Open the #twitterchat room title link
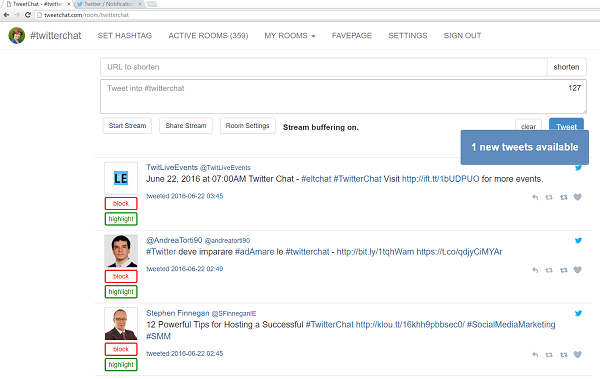This screenshot has height=379, width=600. 56,36
